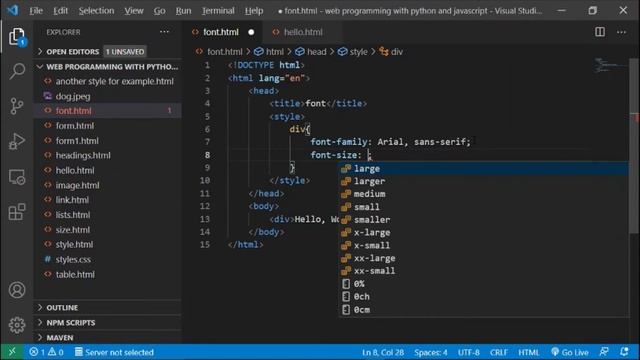Select 'x-small' autocomplete suggestion
Image resolution: width=640 pixels, height=360 pixels.
tap(484, 245)
